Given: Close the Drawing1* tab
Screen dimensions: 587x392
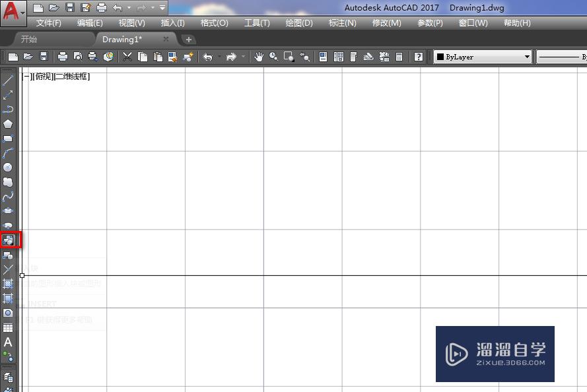Looking at the screenshot, I should (166, 39).
